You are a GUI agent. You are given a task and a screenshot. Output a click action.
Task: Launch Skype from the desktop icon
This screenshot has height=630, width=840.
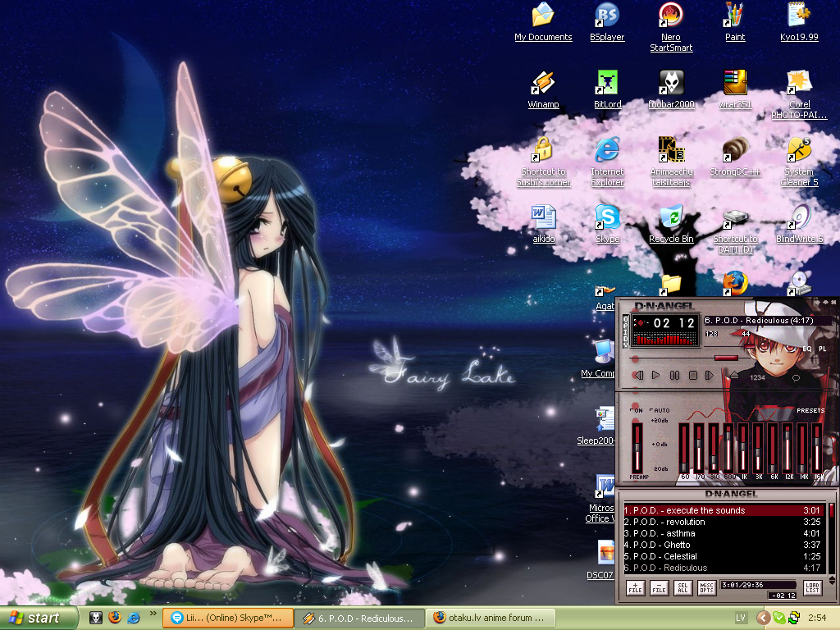(x=608, y=225)
